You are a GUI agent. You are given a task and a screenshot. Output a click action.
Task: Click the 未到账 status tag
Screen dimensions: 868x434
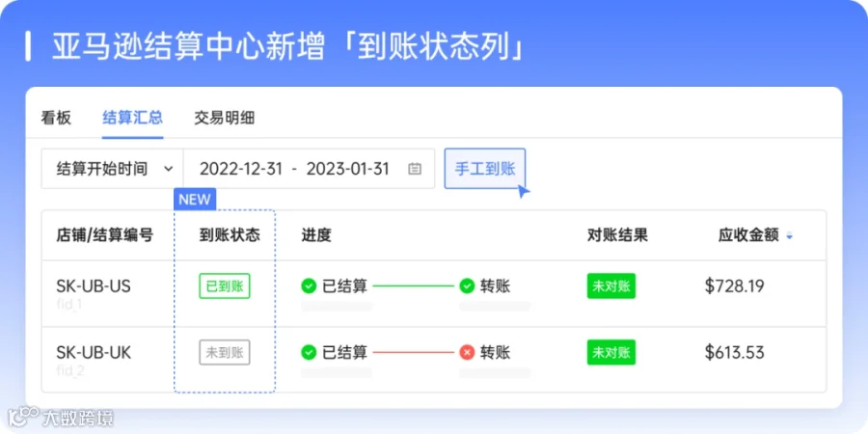[225, 352]
